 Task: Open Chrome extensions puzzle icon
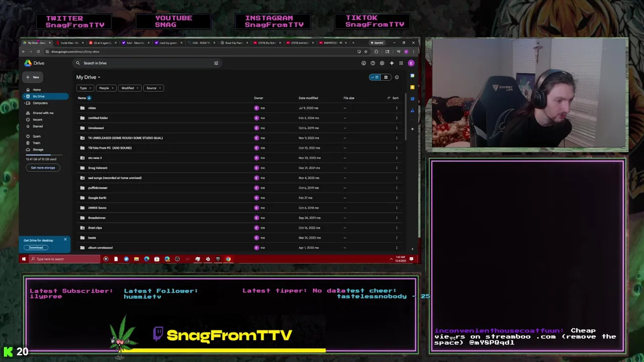click(x=376, y=51)
